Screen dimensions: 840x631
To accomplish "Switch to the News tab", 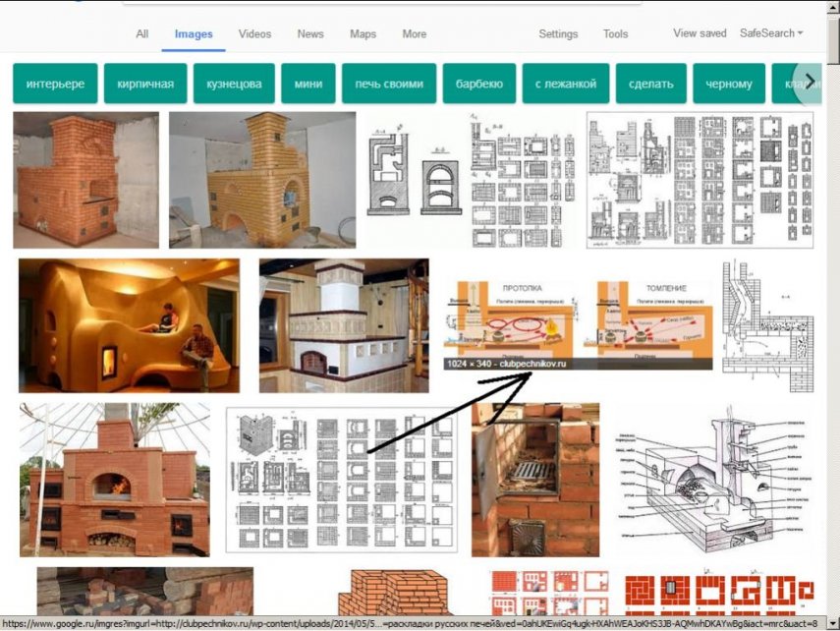I will (310, 34).
